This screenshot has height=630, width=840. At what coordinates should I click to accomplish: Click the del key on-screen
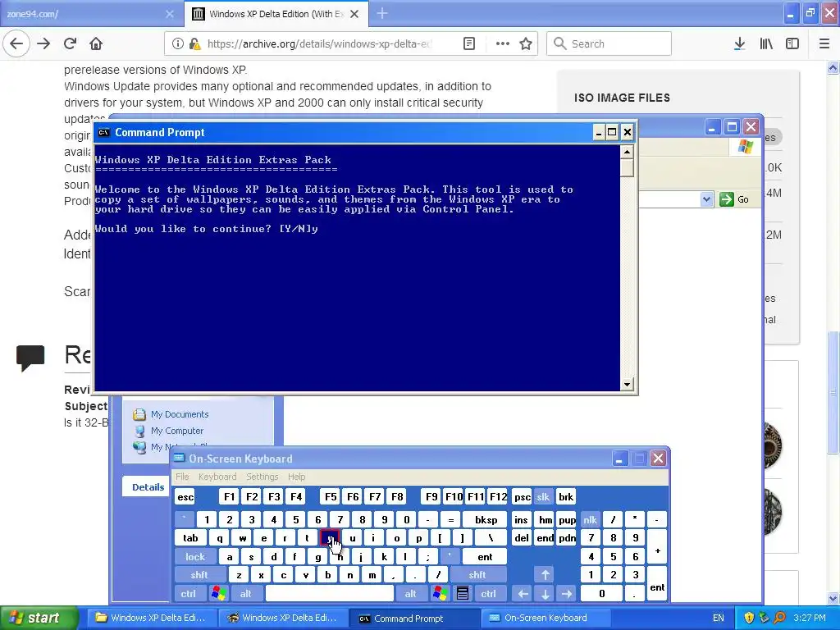pos(521,538)
